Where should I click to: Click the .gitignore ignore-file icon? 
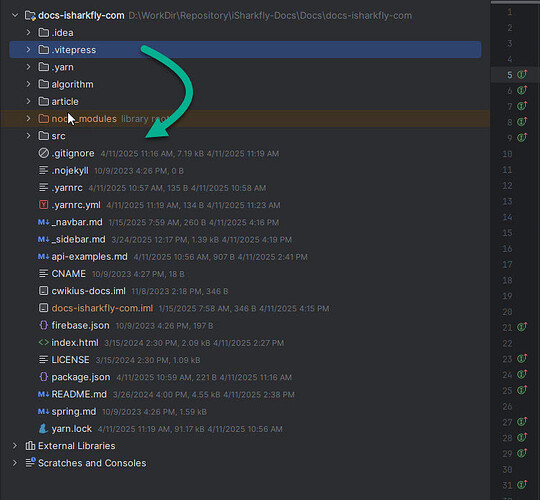click(43, 153)
